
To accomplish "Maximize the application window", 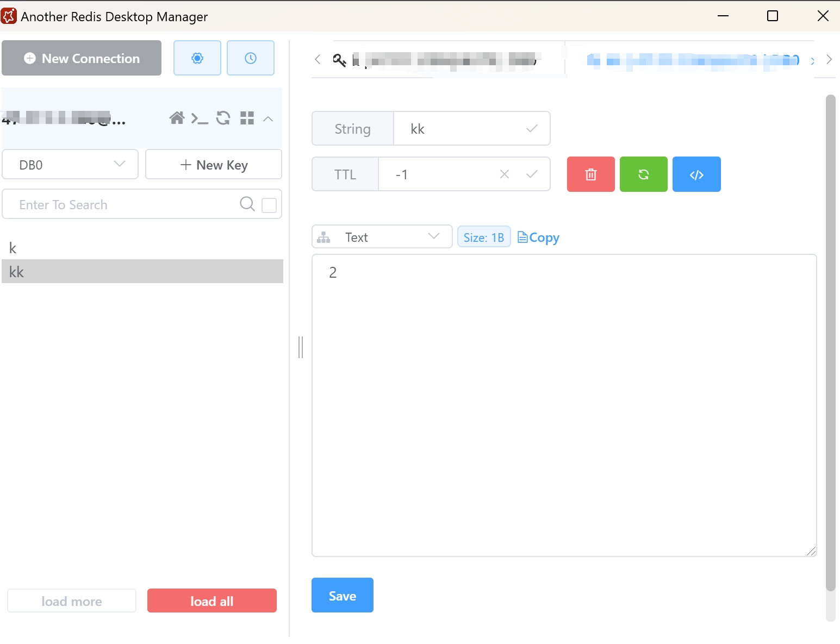I will click(772, 16).
